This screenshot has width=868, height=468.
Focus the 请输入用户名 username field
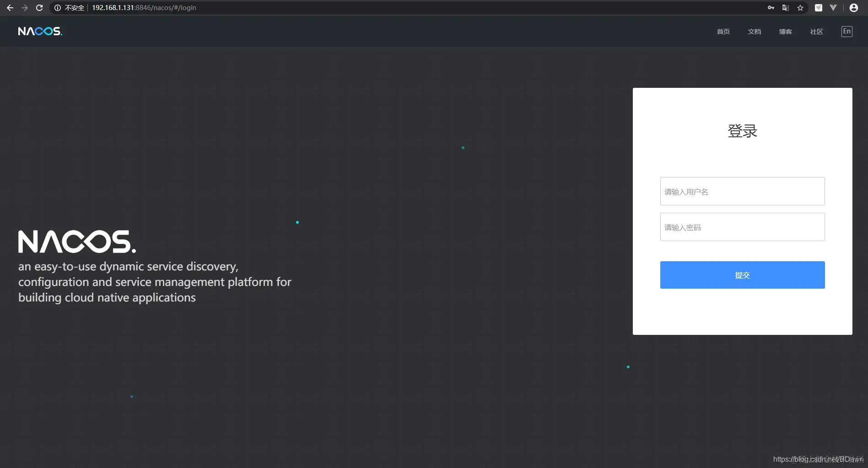(742, 191)
